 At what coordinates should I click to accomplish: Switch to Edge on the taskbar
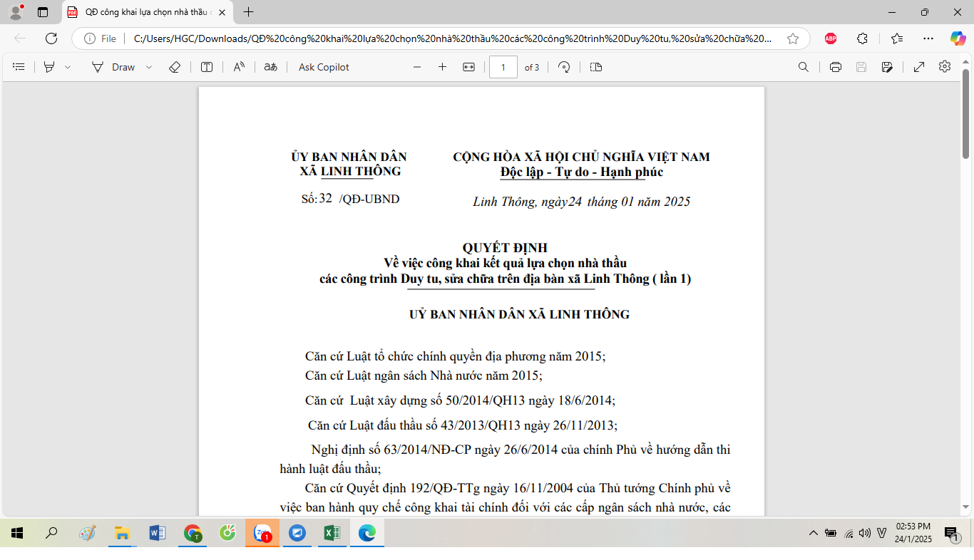pyautogui.click(x=367, y=533)
